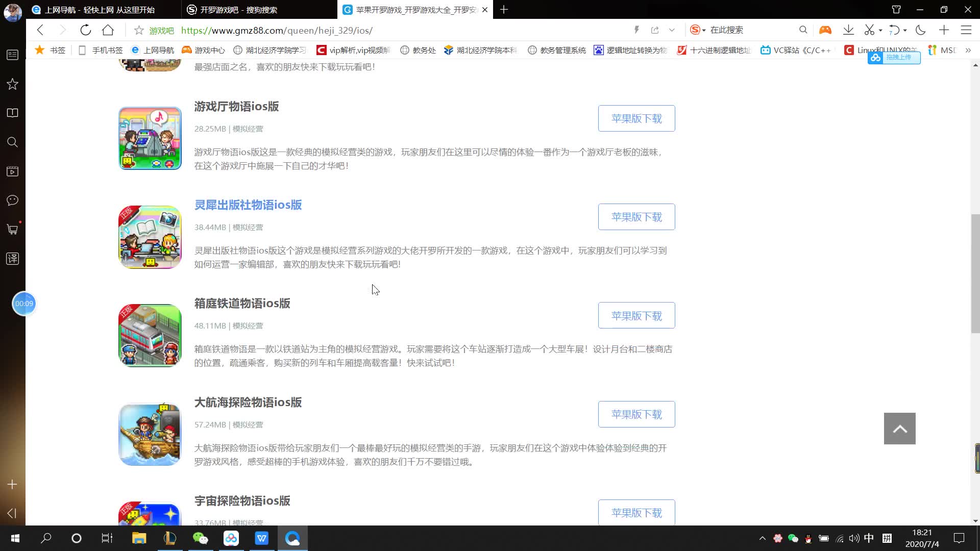The height and width of the screenshot is (551, 980).
Task: Open the browser main menu
Action: 966,30
